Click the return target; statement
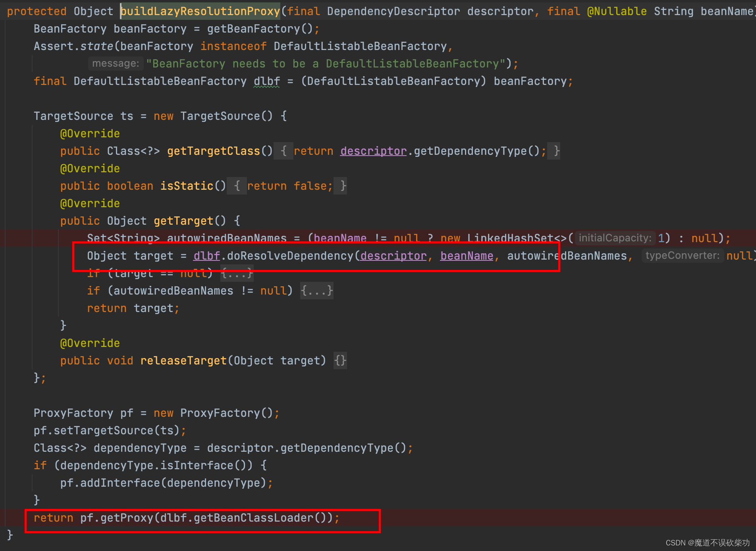 (x=133, y=308)
